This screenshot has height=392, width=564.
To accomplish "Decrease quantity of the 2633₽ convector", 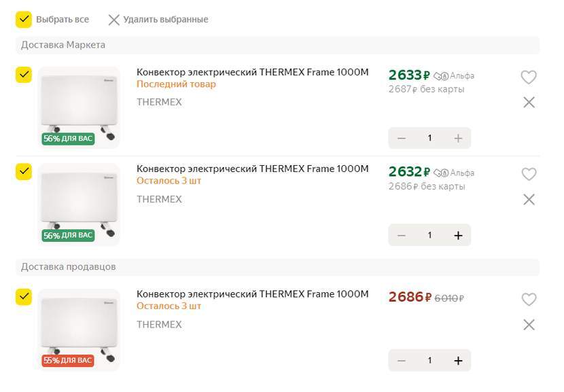I will [402, 139].
